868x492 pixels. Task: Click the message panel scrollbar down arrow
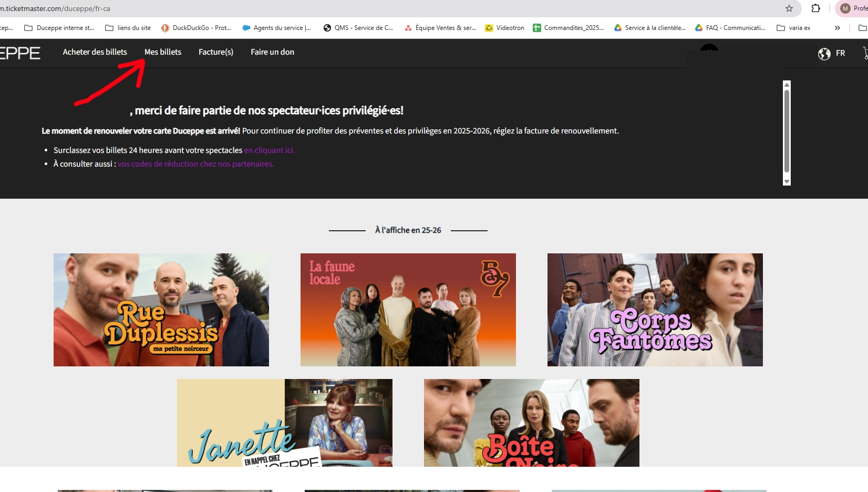787,181
